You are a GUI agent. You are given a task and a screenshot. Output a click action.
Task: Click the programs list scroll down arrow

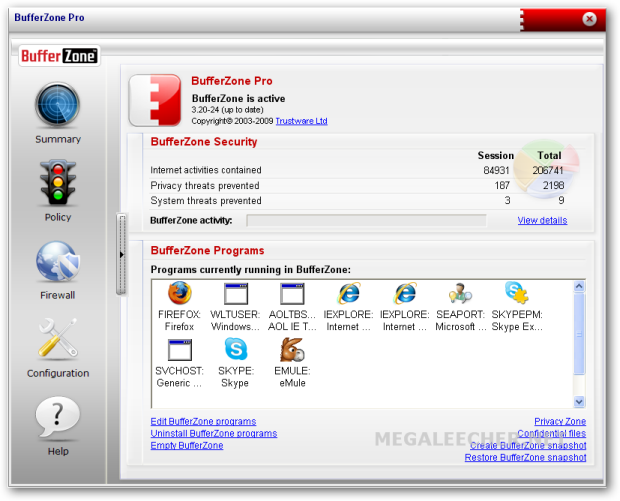[579, 402]
